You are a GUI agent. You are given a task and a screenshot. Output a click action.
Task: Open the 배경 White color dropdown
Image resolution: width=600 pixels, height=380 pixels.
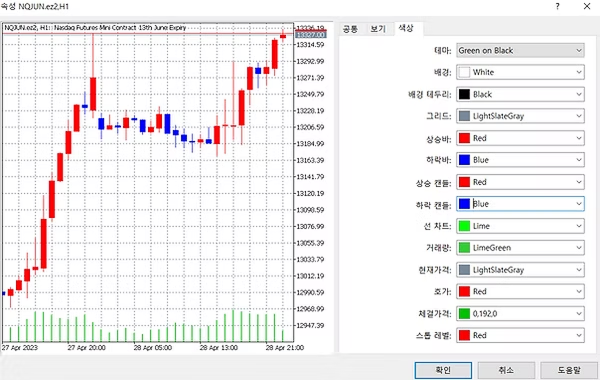point(520,72)
